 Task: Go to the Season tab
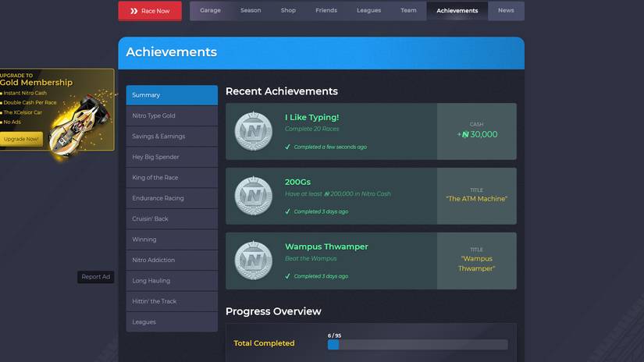pyautogui.click(x=251, y=10)
